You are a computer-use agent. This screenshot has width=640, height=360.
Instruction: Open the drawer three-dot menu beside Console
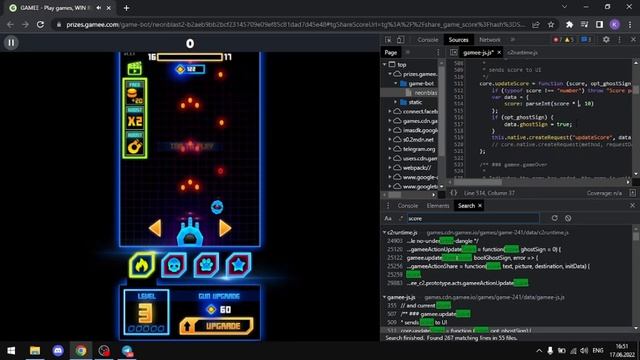coord(388,206)
